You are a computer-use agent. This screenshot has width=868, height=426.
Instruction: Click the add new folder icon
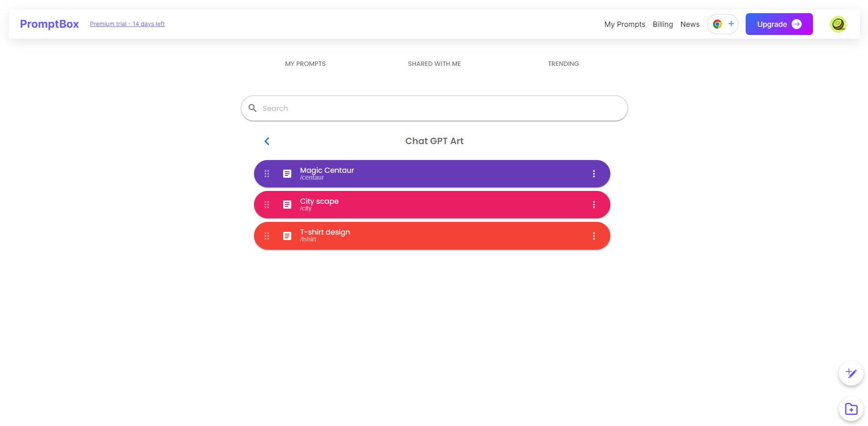pyautogui.click(x=851, y=409)
